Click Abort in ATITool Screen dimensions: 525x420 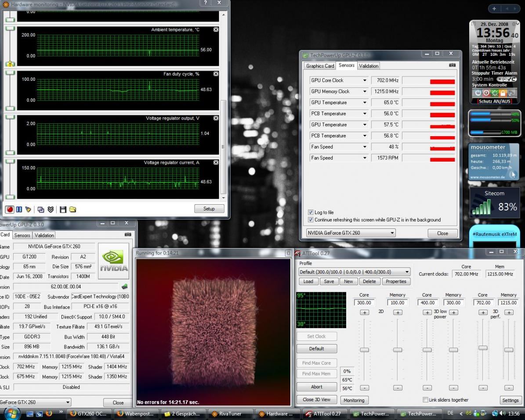pos(316,387)
